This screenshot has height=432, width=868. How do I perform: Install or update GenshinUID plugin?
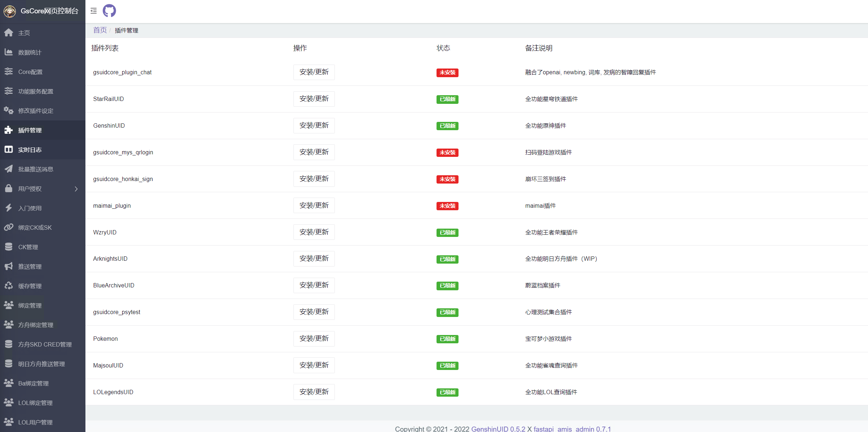tap(314, 125)
